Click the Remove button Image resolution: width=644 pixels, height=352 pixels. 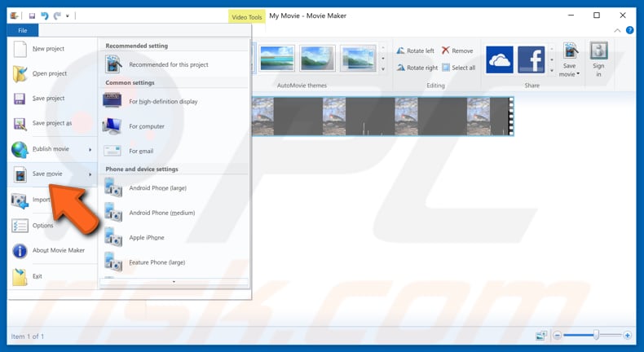click(457, 51)
